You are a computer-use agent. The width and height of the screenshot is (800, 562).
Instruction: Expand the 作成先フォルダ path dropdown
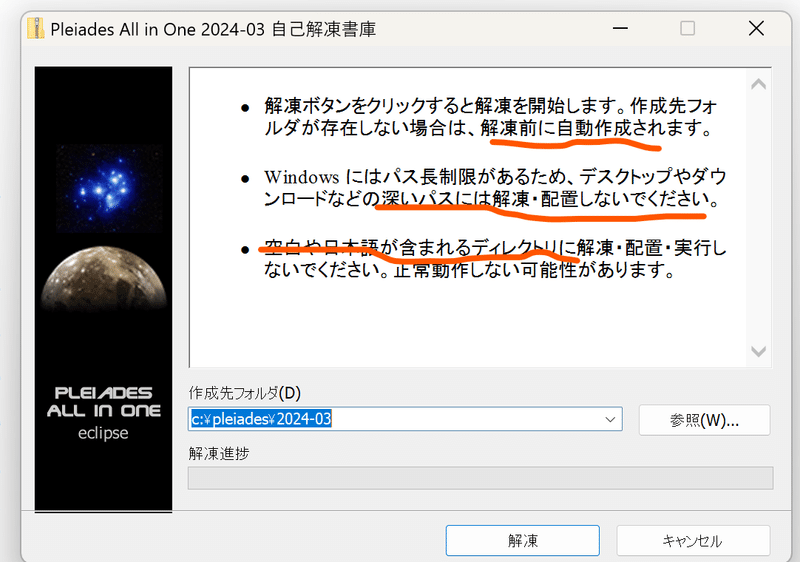pyautogui.click(x=610, y=419)
